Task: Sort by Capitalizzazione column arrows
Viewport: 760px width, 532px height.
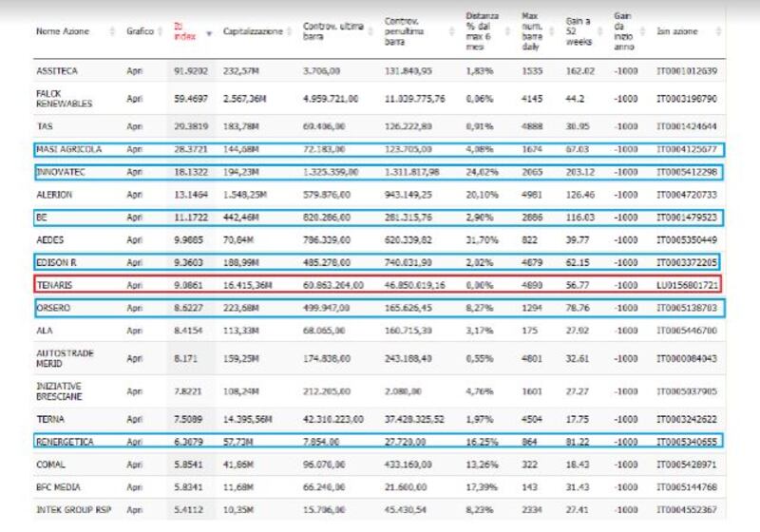Action: pyautogui.click(x=290, y=31)
